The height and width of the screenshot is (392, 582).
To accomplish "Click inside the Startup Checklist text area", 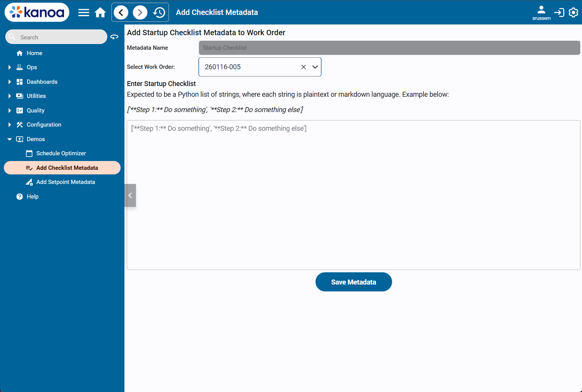I will [353, 195].
